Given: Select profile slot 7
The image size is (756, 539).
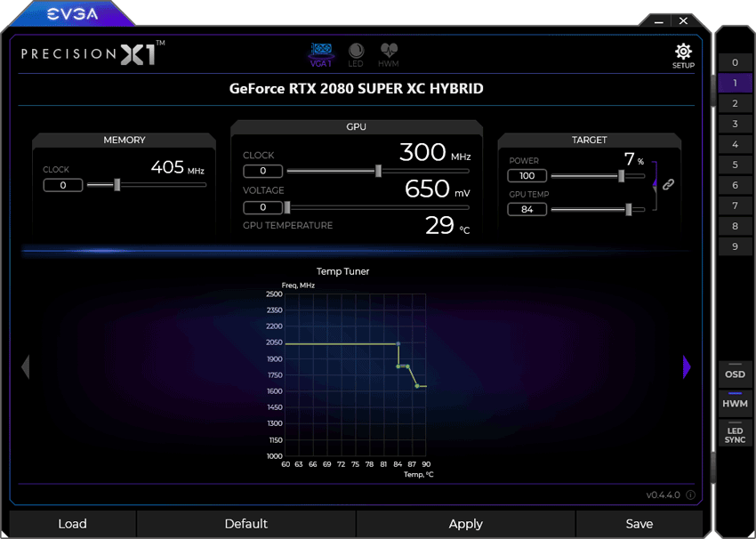Looking at the screenshot, I should tap(735, 205).
